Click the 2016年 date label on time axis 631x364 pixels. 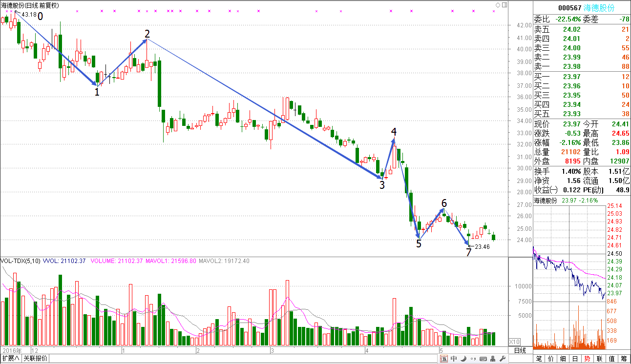click(x=12, y=350)
